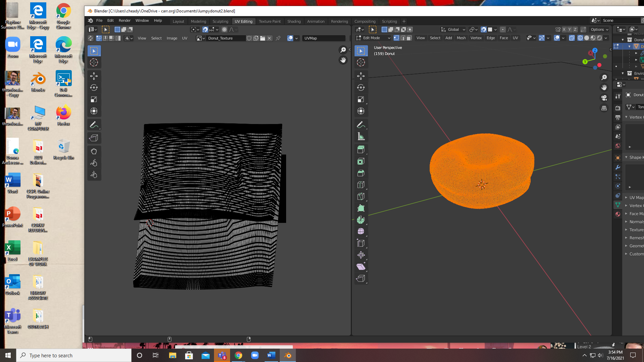Click the zoom magnifier in the UV editor
This screenshot has height=362, width=644.
[x=343, y=50]
